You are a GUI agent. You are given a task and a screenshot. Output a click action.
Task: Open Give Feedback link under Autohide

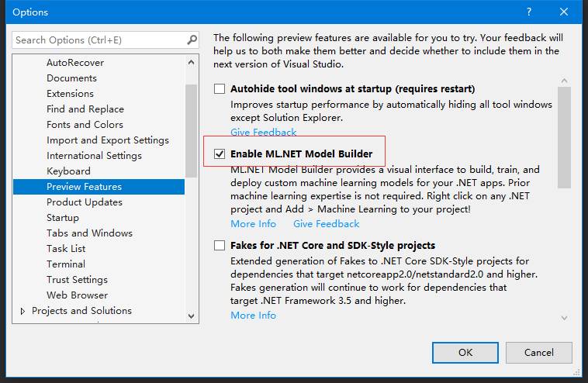pyautogui.click(x=263, y=133)
